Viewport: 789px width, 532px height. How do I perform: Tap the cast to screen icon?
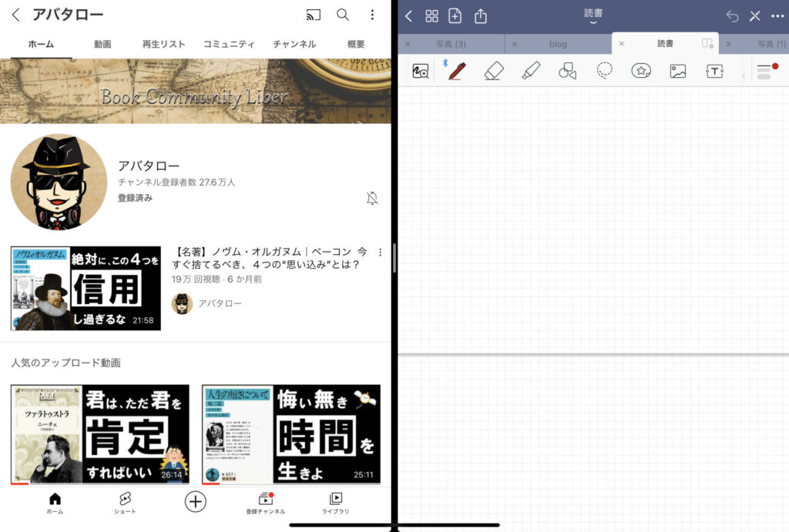point(313,15)
